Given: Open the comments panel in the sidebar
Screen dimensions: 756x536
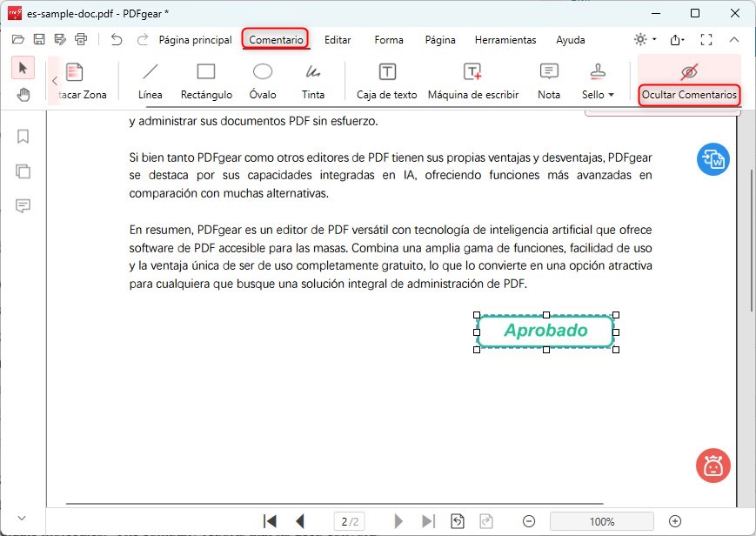Looking at the screenshot, I should pyautogui.click(x=23, y=206).
